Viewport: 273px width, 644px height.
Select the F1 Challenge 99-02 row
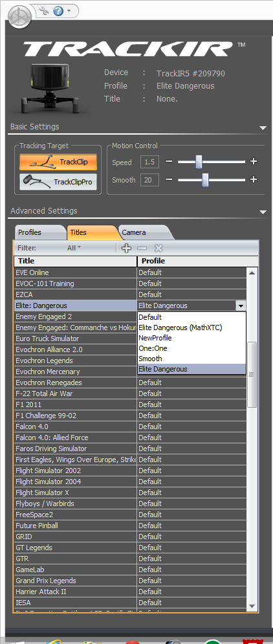pos(75,416)
